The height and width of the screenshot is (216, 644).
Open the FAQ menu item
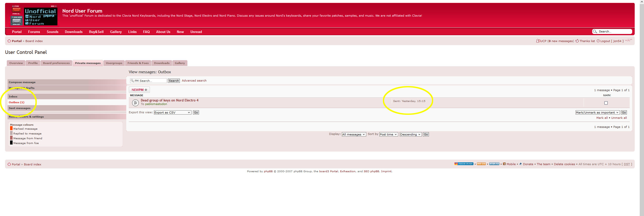tap(146, 32)
